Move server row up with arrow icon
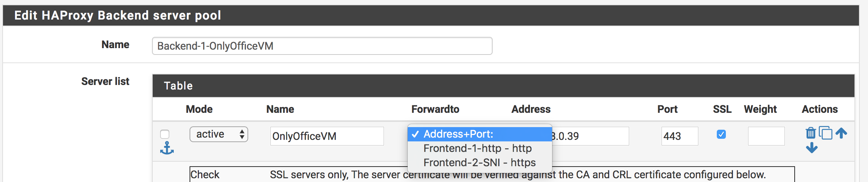The width and height of the screenshot is (868, 182). pyautogui.click(x=841, y=133)
